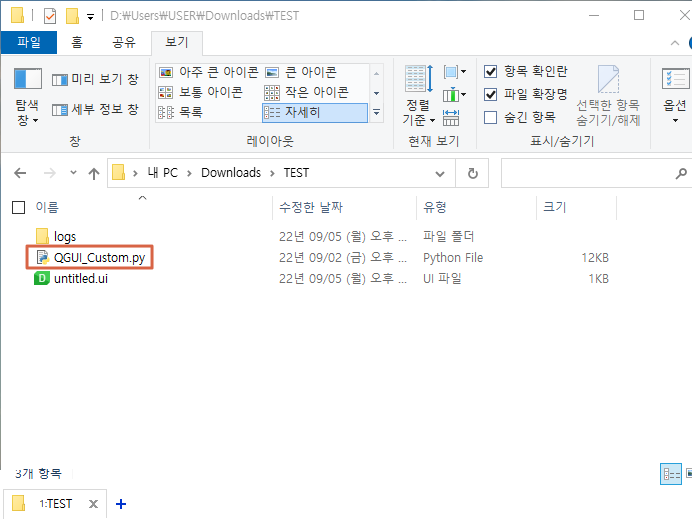Click Size all columns to fit icon
This screenshot has height=520, width=692.
coord(451,118)
